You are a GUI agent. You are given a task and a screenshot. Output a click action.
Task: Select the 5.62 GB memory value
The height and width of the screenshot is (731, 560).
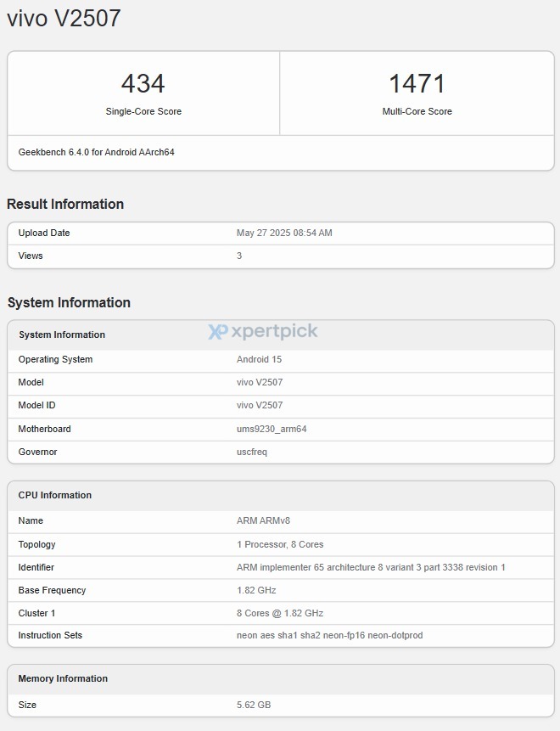254,705
